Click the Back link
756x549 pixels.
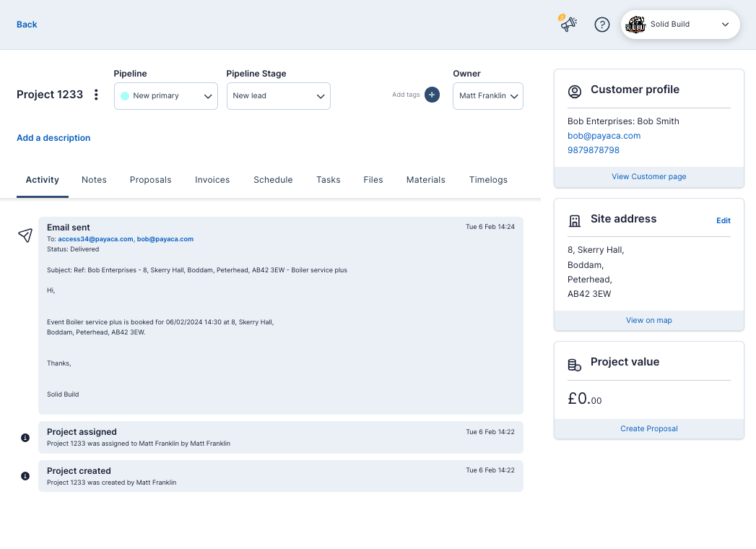[27, 25]
